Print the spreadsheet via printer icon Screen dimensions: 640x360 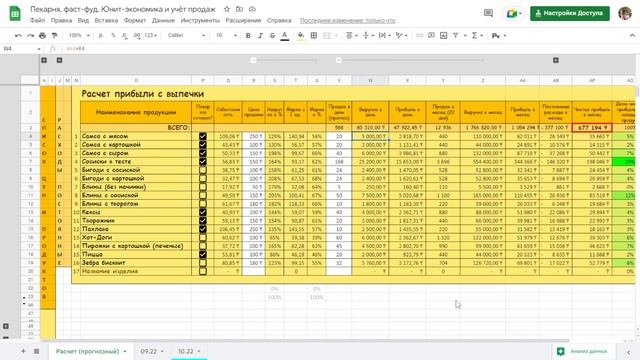[x=42, y=36]
